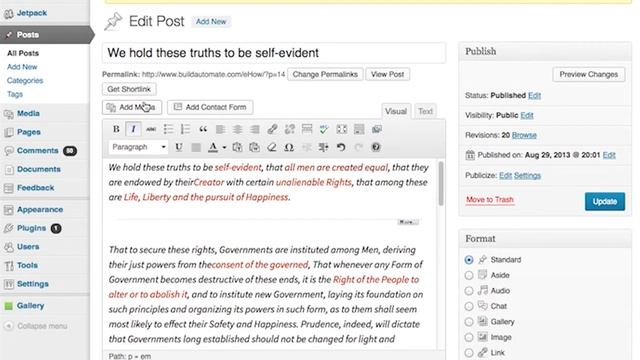Insert a numbered list
The width and height of the screenshot is (640, 360).
pos(185,129)
